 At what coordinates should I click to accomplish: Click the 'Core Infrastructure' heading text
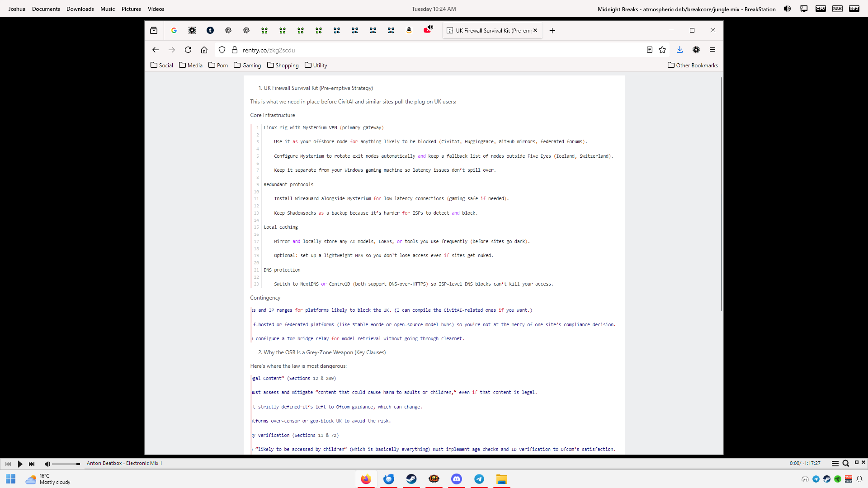(x=273, y=115)
